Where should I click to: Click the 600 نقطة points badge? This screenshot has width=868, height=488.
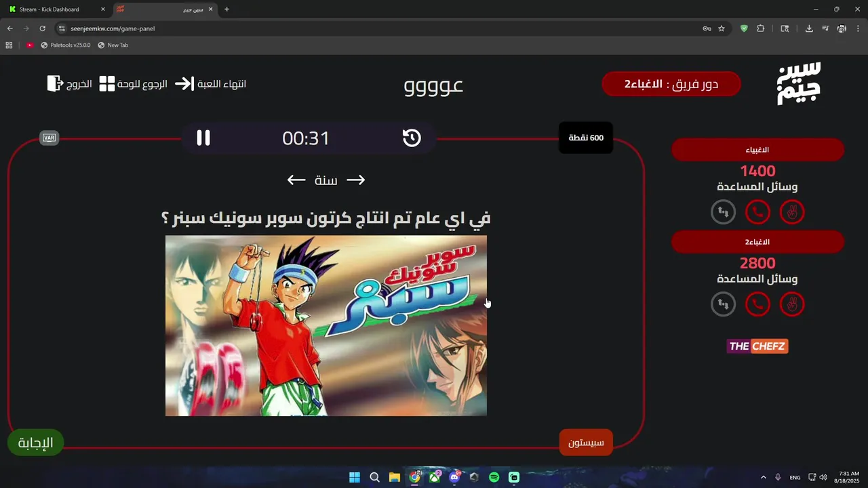586,138
